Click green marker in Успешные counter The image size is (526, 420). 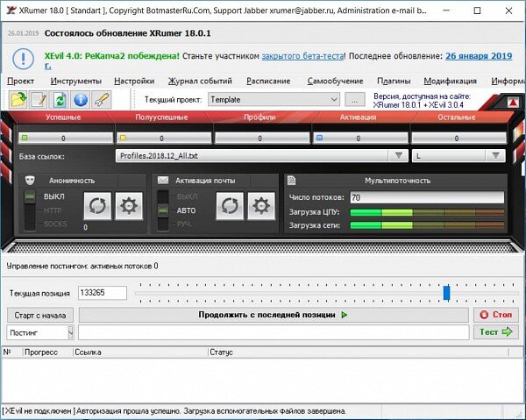pos(25,138)
